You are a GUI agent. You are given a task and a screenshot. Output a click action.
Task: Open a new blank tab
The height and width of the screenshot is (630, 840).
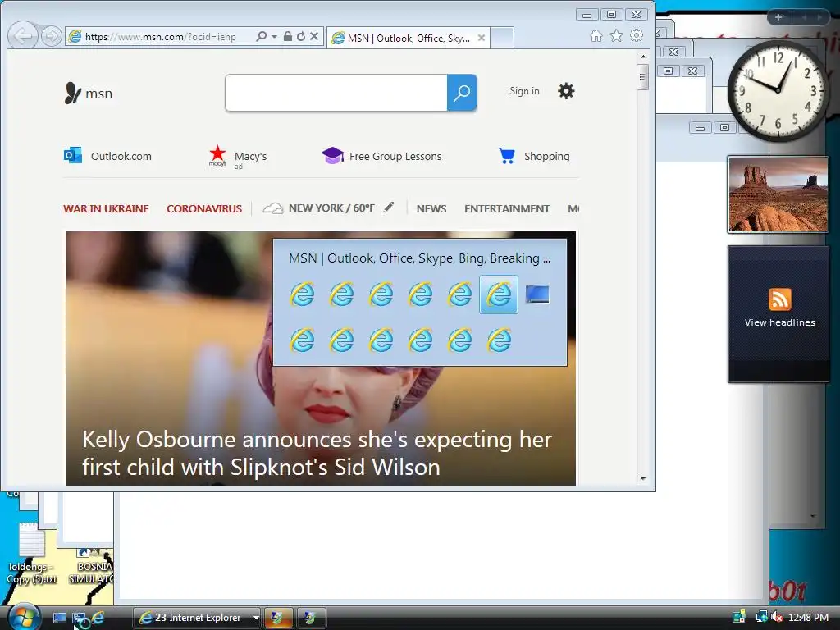[x=502, y=38]
